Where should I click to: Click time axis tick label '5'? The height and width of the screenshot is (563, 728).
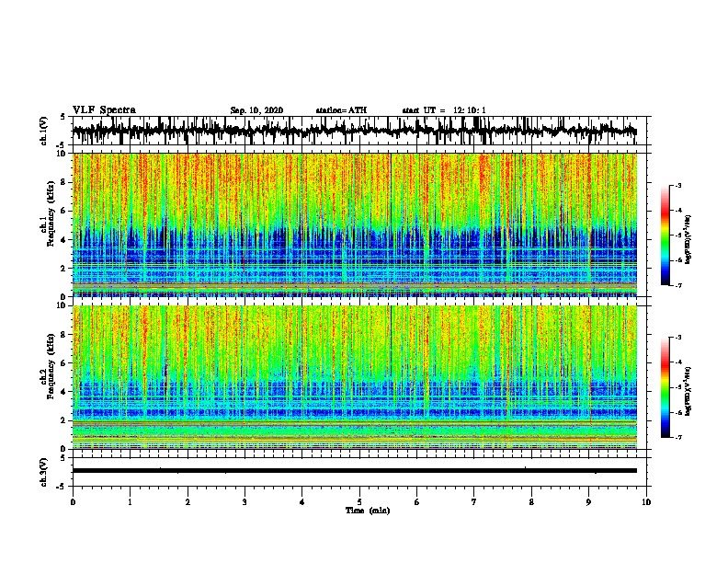pos(359,501)
